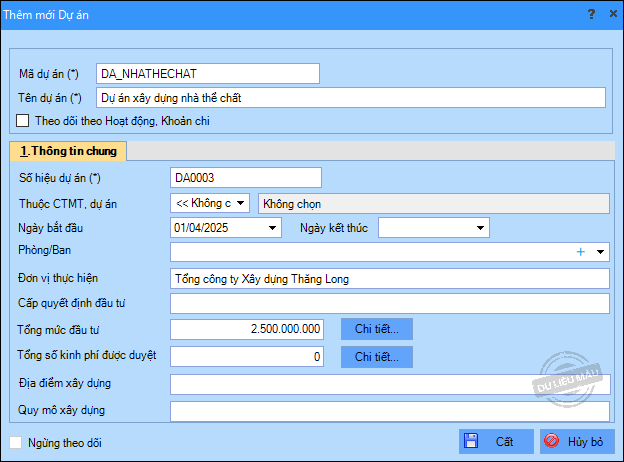Open the Ngày kết thúc date dropdown
The height and width of the screenshot is (462, 624).
[481, 228]
